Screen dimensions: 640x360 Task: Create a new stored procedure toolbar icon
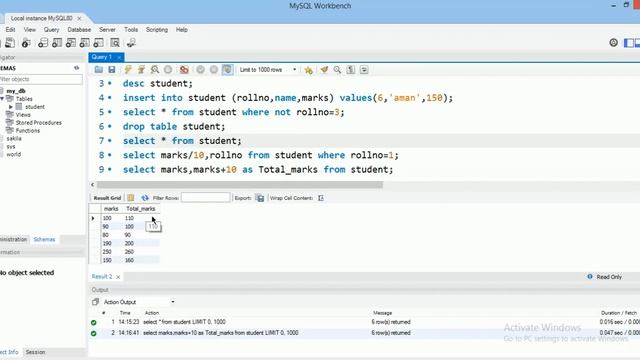84,43
